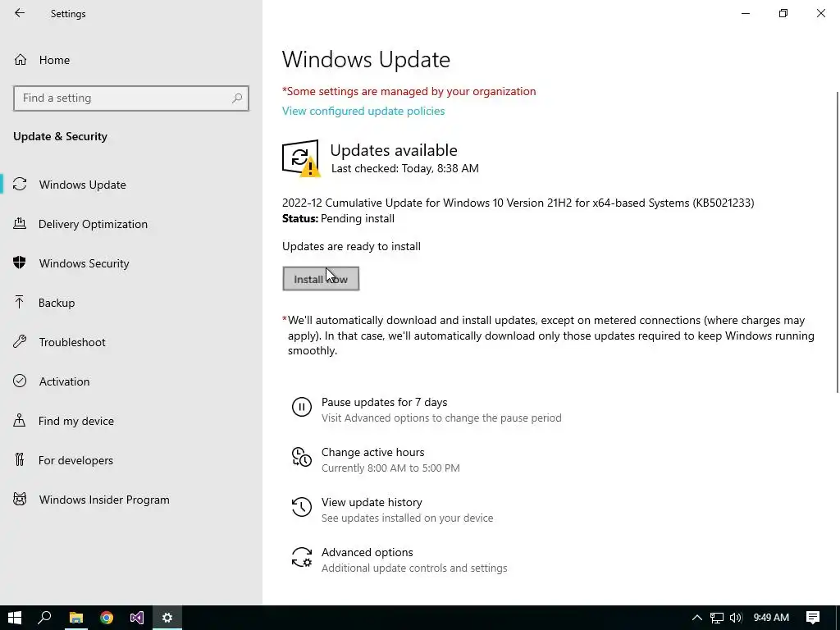Click the Update & Security heading

pos(60,137)
